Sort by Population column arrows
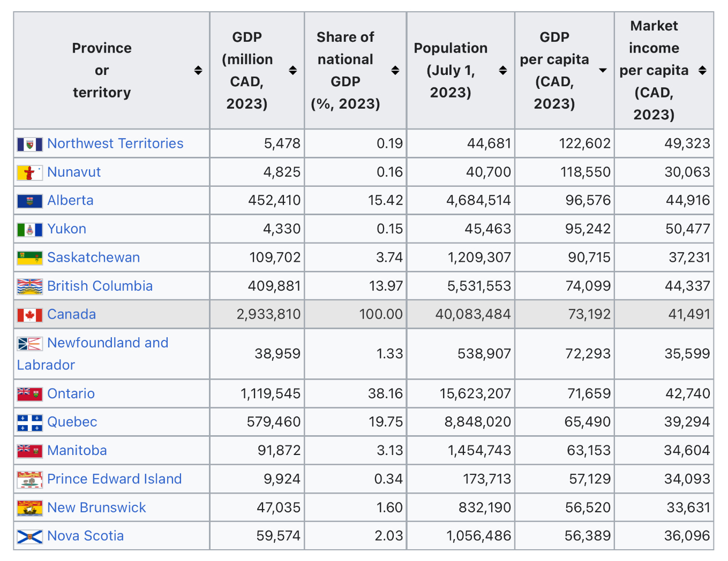Image resolution: width=728 pixels, height=561 pixels. click(503, 70)
